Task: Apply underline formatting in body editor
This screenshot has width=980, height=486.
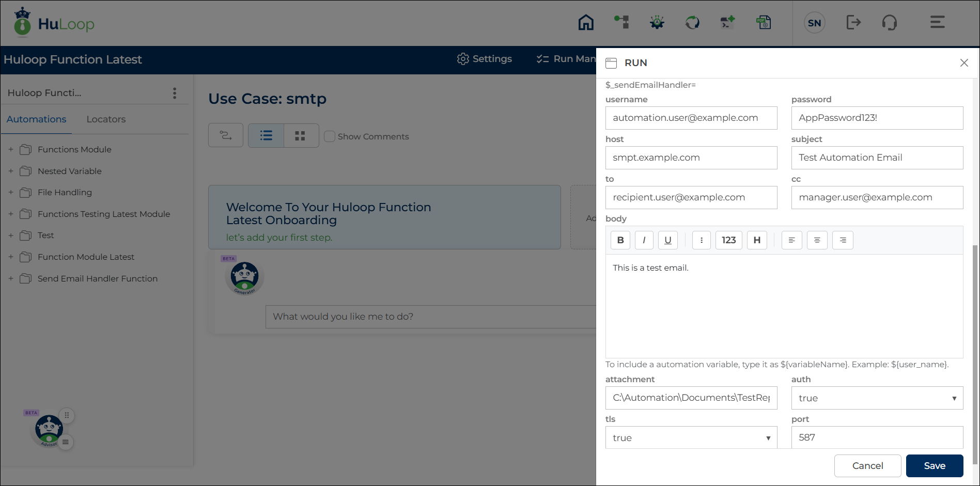Action: click(x=668, y=240)
